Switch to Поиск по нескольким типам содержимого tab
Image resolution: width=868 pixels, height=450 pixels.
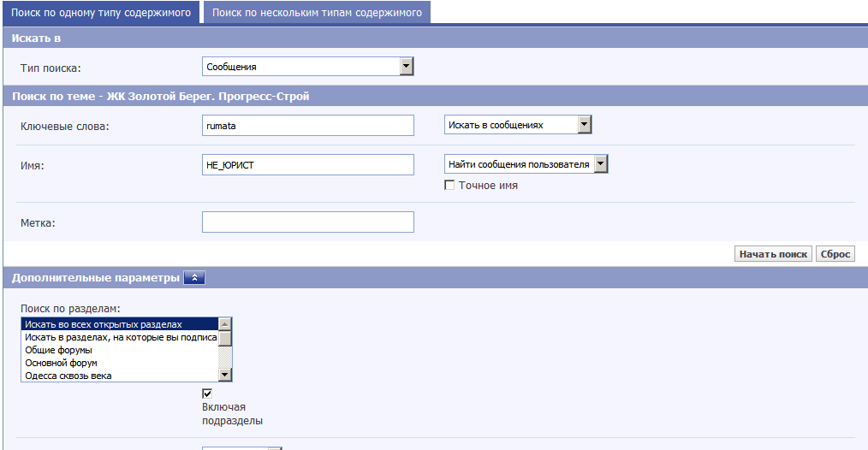click(317, 13)
